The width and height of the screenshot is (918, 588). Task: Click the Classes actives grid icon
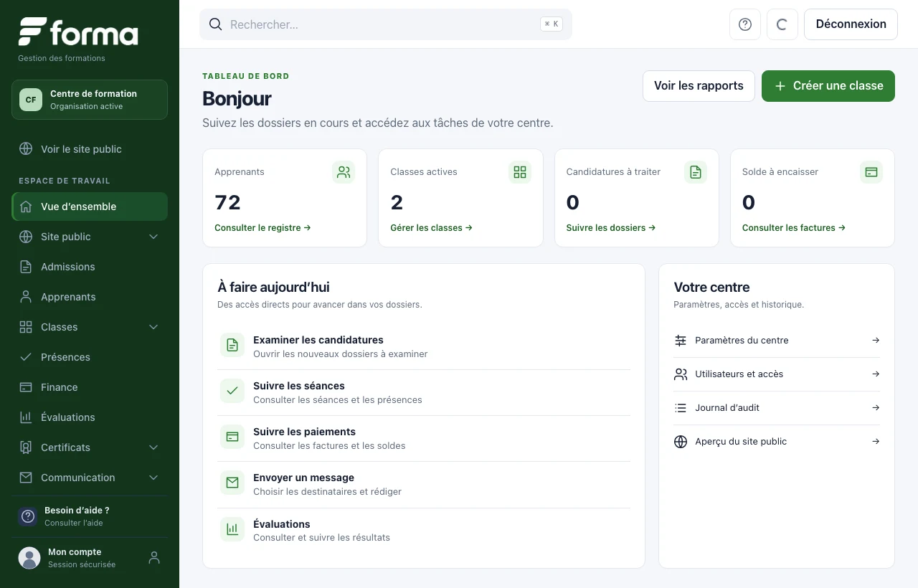click(520, 172)
